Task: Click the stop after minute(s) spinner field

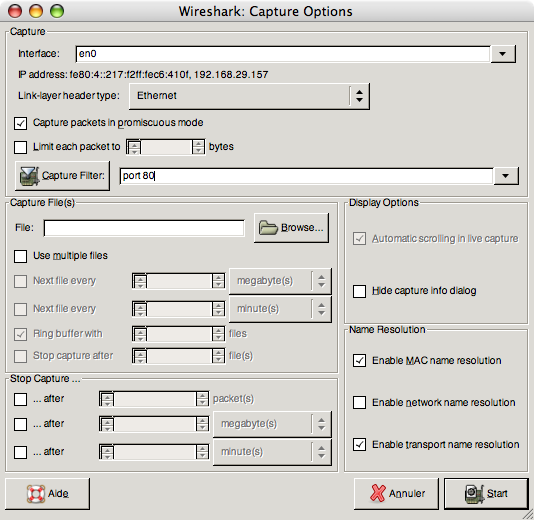Action: (x=154, y=452)
